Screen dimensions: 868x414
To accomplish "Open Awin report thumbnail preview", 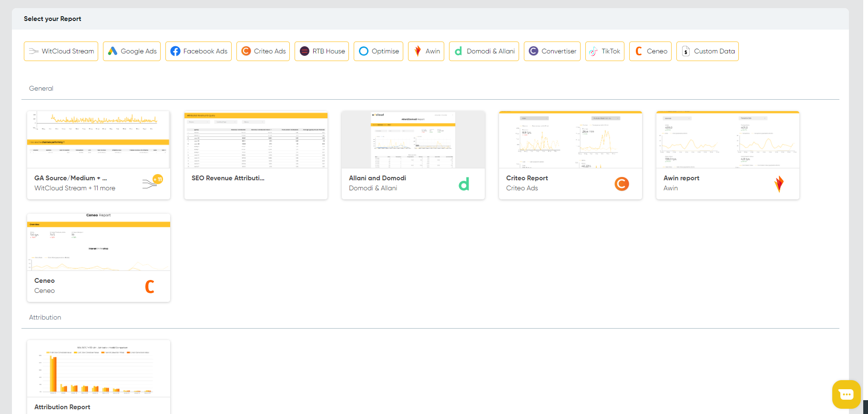I will [728, 140].
